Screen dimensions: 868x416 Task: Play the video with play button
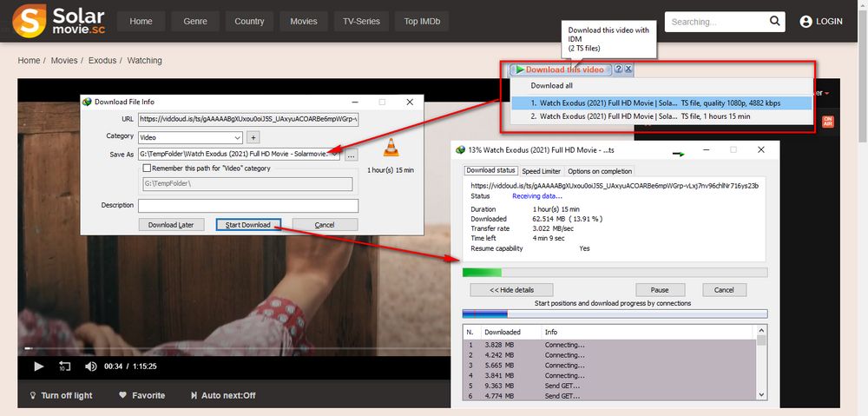click(x=39, y=366)
